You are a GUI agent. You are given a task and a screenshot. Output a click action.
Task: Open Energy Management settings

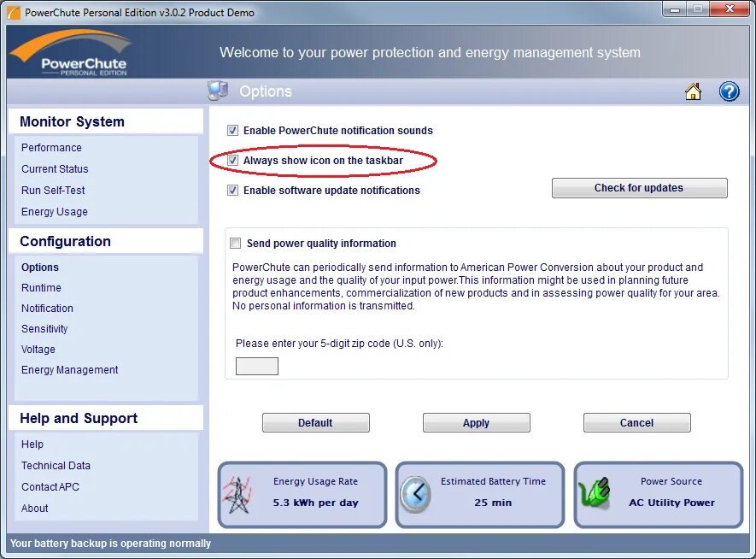(x=70, y=370)
